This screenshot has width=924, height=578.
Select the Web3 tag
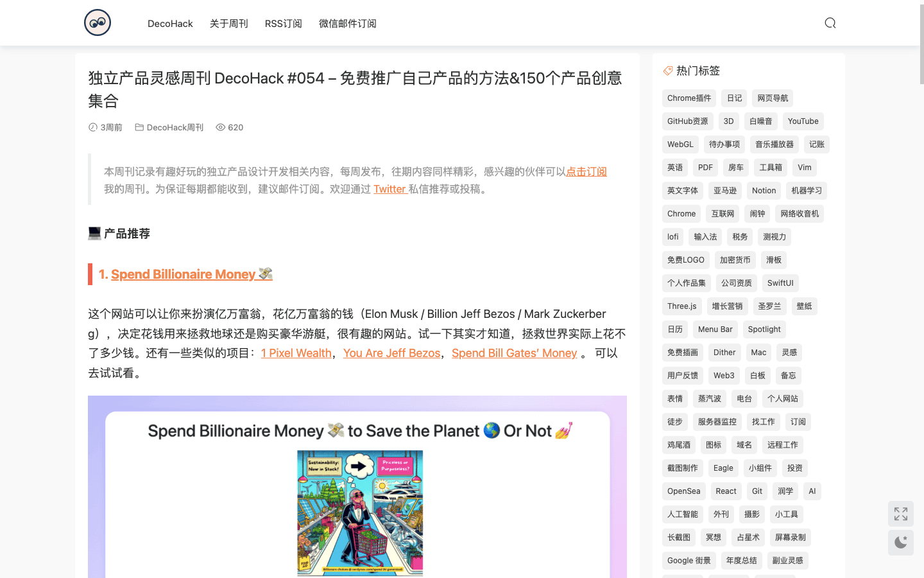pyautogui.click(x=724, y=376)
